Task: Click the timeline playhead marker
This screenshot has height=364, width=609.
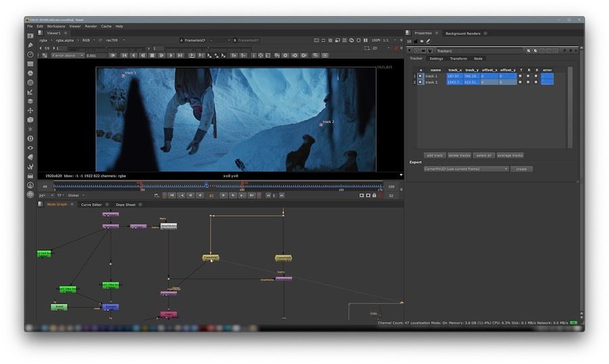Action: 206,185
